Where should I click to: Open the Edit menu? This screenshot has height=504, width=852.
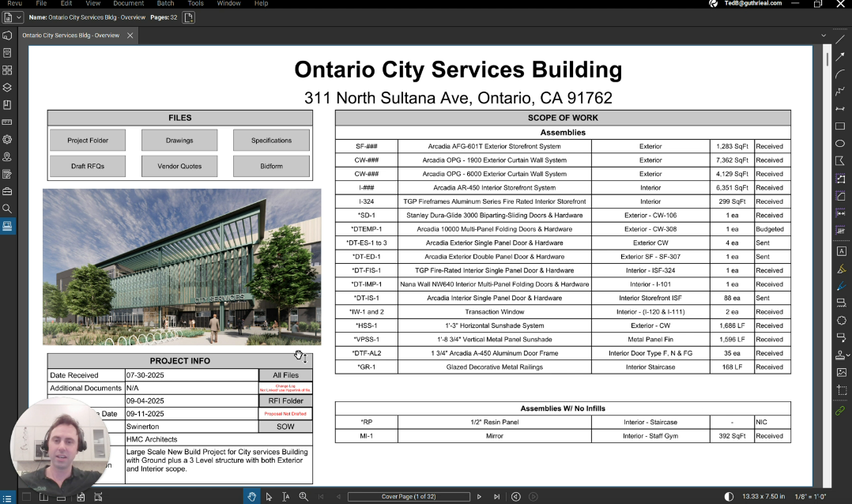pos(66,3)
